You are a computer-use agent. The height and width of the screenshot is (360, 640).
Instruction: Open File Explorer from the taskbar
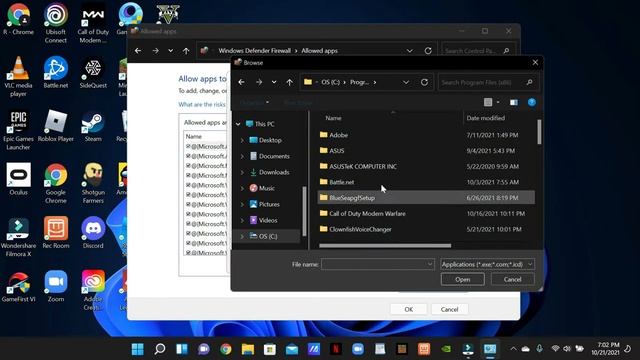[x=248, y=349]
